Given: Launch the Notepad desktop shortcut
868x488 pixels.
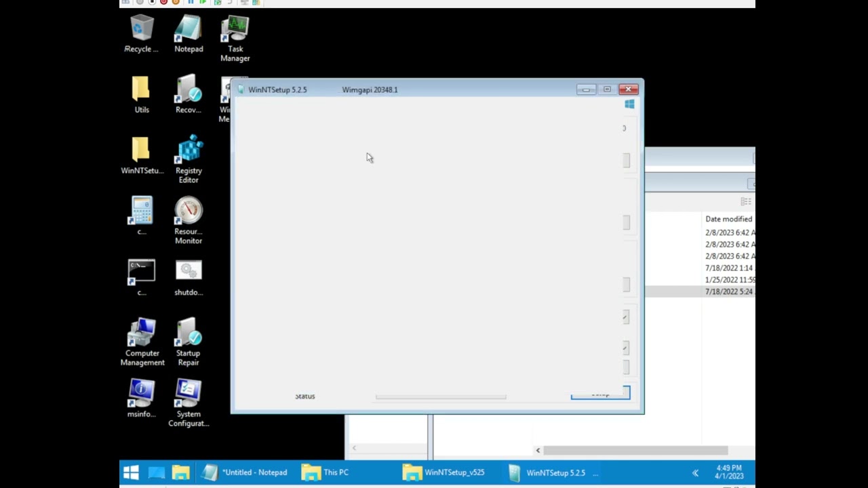Looking at the screenshot, I should coord(189,35).
